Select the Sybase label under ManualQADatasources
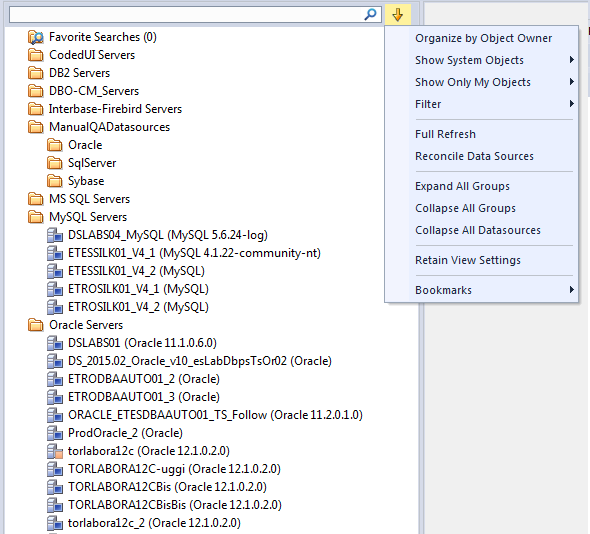 click(86, 181)
